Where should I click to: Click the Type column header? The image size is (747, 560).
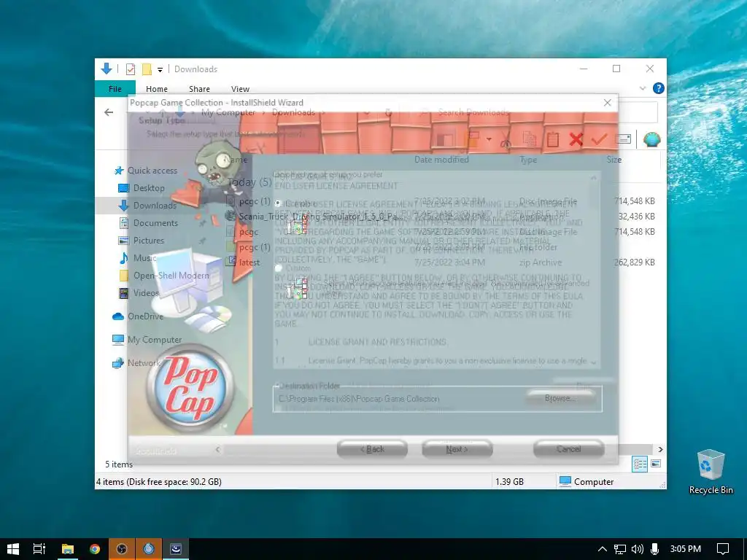coord(528,160)
